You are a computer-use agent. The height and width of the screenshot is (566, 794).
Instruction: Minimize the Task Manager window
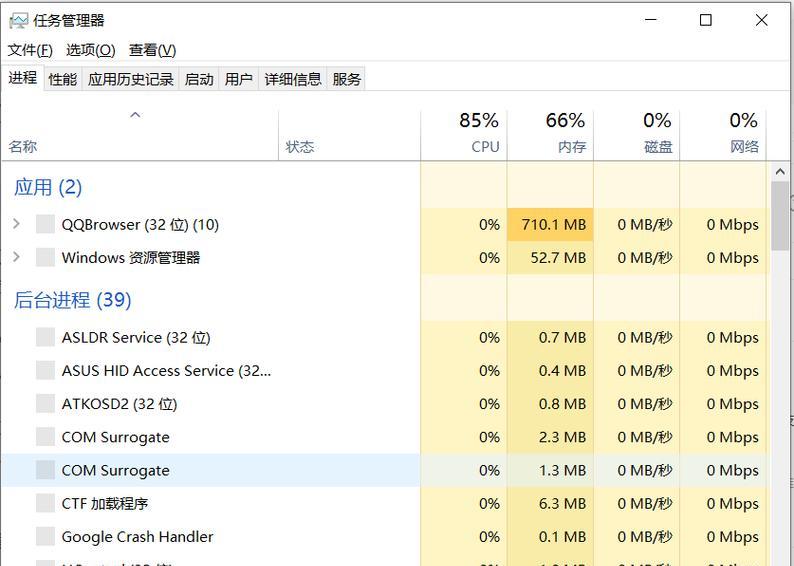point(651,20)
